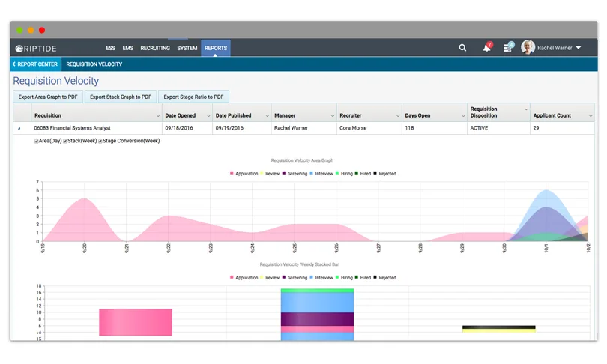Click Rachel Warner's profile avatar
This screenshot has height=364, width=607.
[528, 48]
